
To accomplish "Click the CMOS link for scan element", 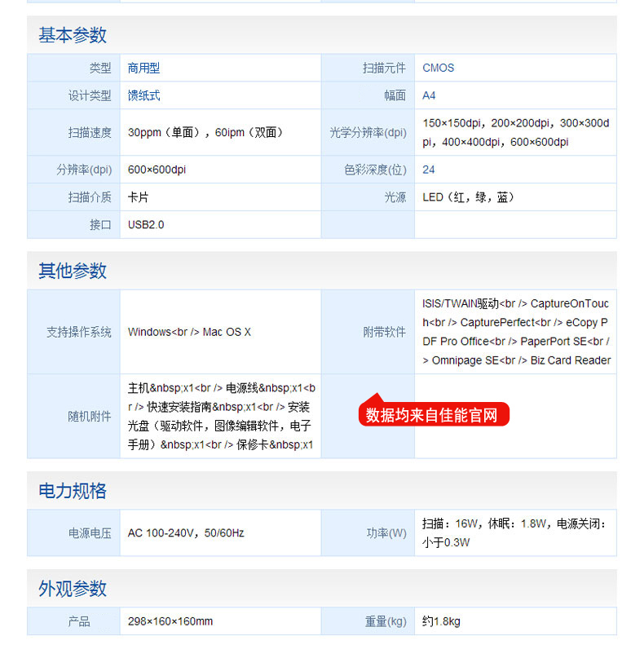I will 438,68.
